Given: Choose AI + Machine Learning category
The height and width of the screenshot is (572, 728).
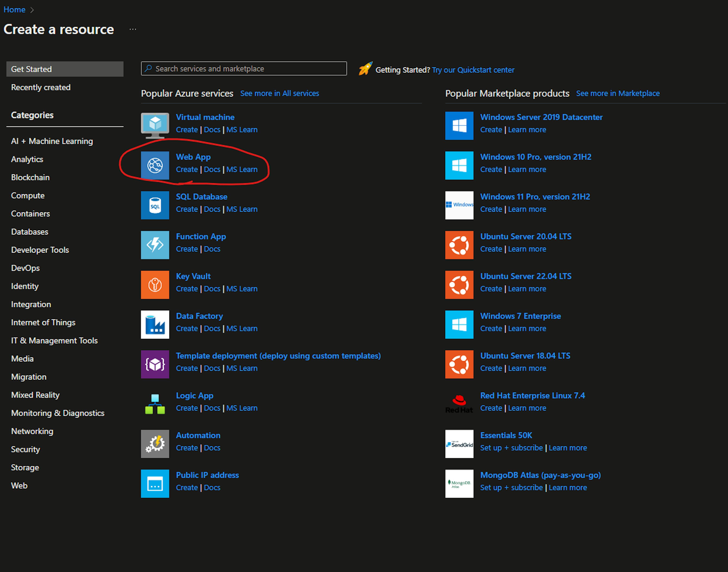Looking at the screenshot, I should [52, 141].
